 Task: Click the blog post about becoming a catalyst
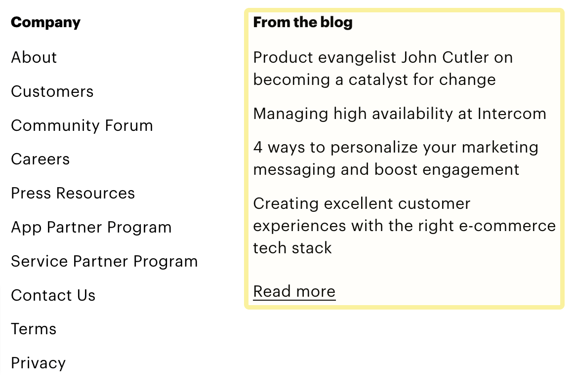pyautogui.click(x=383, y=68)
